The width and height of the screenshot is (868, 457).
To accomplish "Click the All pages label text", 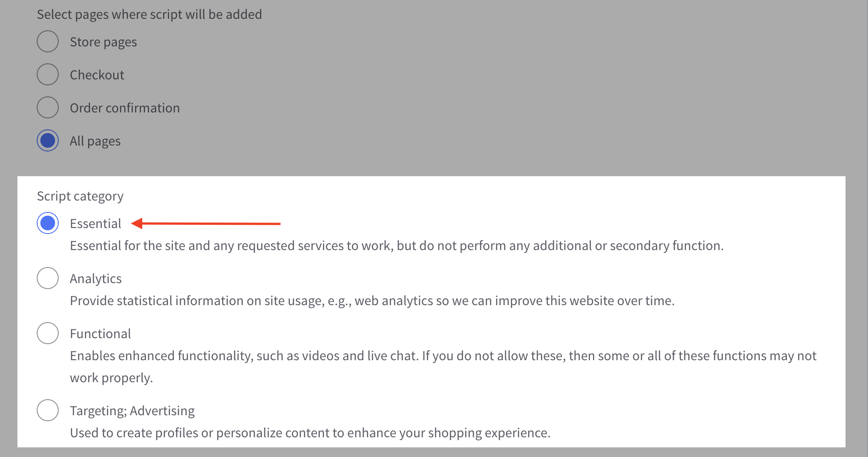I will (95, 141).
